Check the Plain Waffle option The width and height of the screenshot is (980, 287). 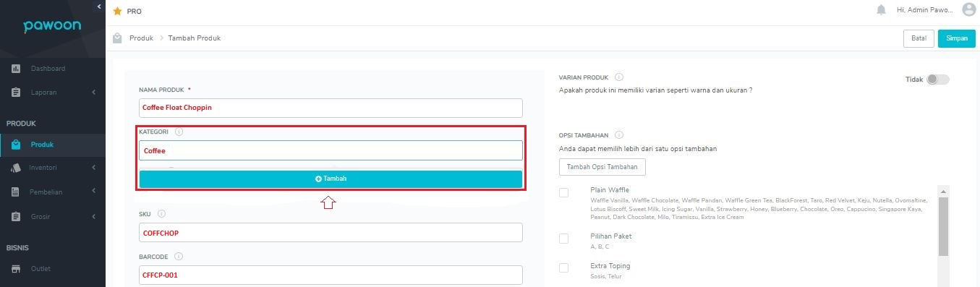(x=564, y=192)
